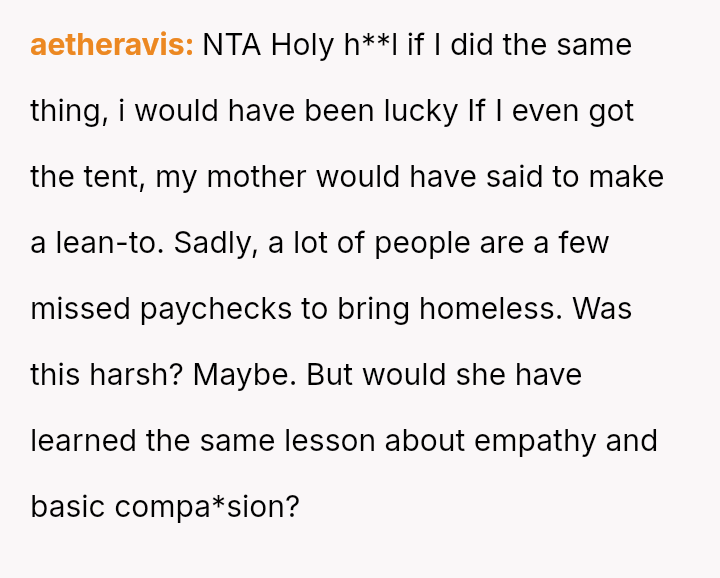The width and height of the screenshot is (720, 578).
Task: Open the aetheravis username link
Action: click(x=111, y=45)
